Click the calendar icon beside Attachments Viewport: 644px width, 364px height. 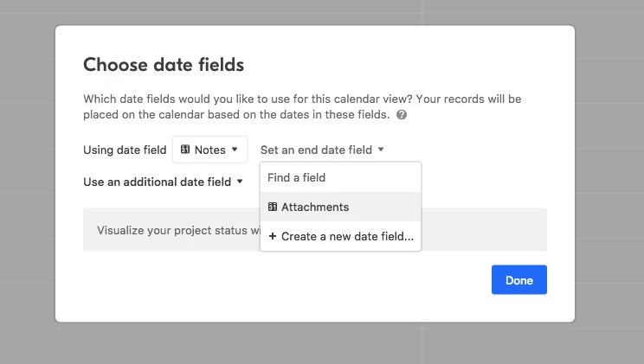[273, 207]
